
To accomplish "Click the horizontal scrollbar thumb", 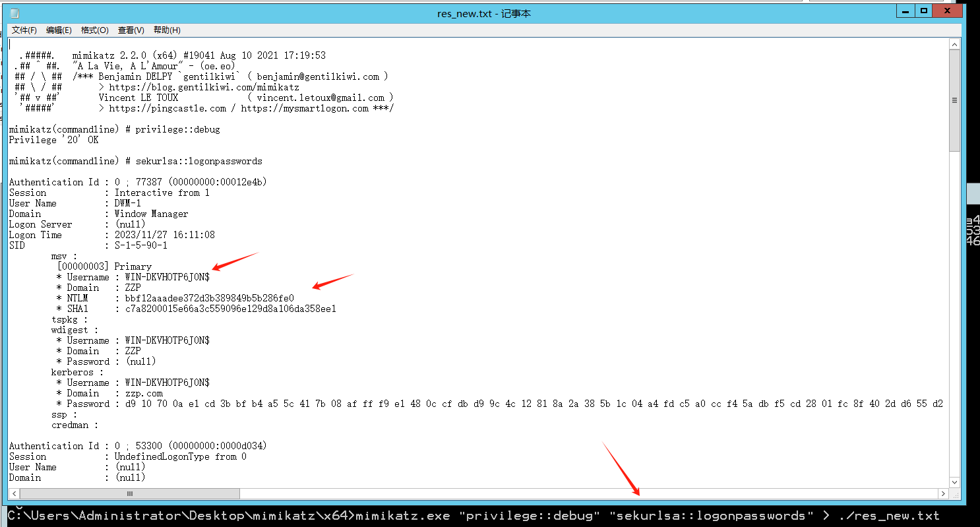I will click(130, 493).
